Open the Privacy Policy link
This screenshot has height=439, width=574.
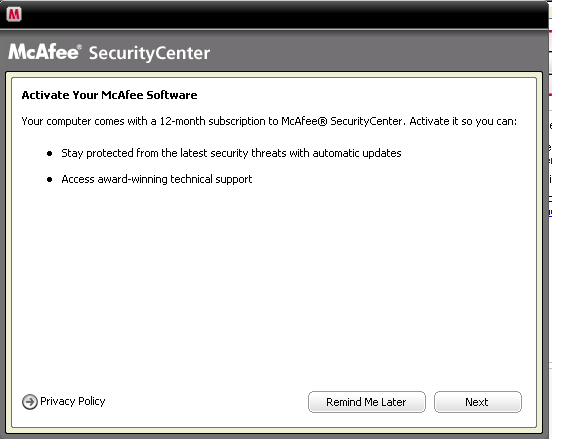tap(72, 401)
